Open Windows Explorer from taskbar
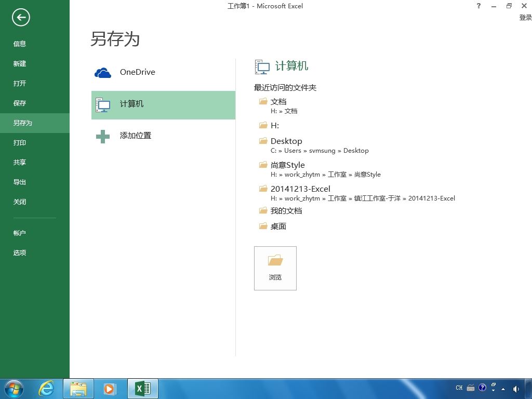Screen dimensions: 532x399 (78, 389)
